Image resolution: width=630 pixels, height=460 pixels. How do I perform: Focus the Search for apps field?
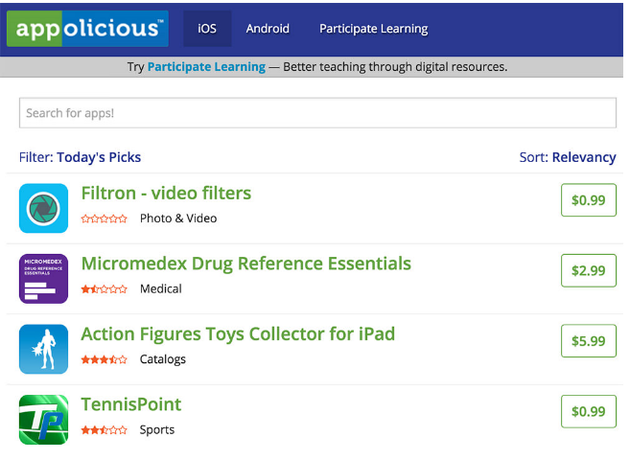pos(318,113)
